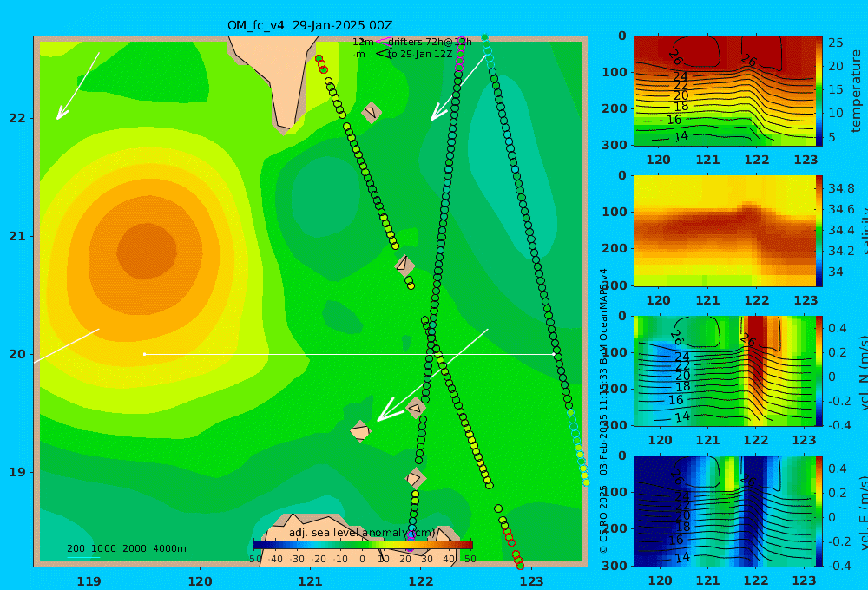This screenshot has width=868, height=590.
Task: Click latitude label 21 on the main map
Action: (17, 236)
